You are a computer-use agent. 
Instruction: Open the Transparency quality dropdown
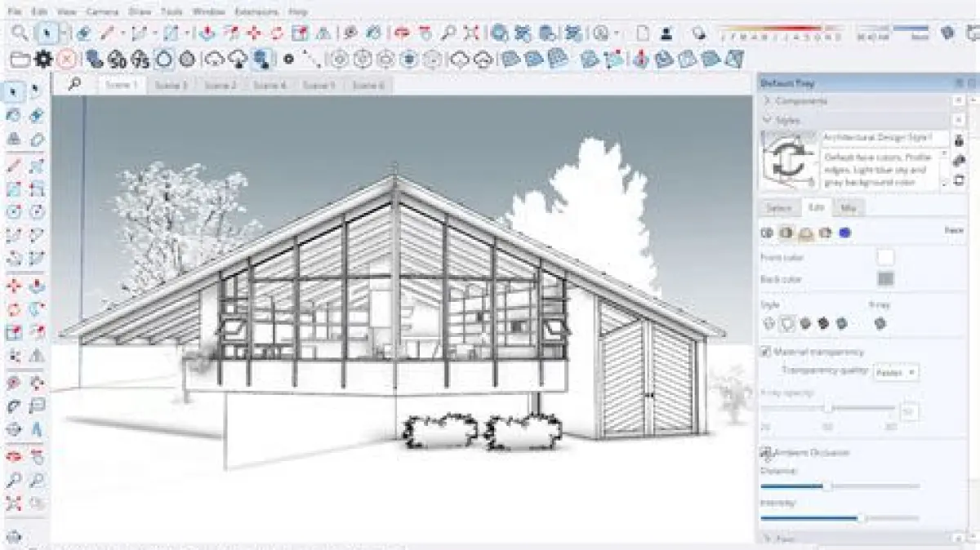point(896,372)
